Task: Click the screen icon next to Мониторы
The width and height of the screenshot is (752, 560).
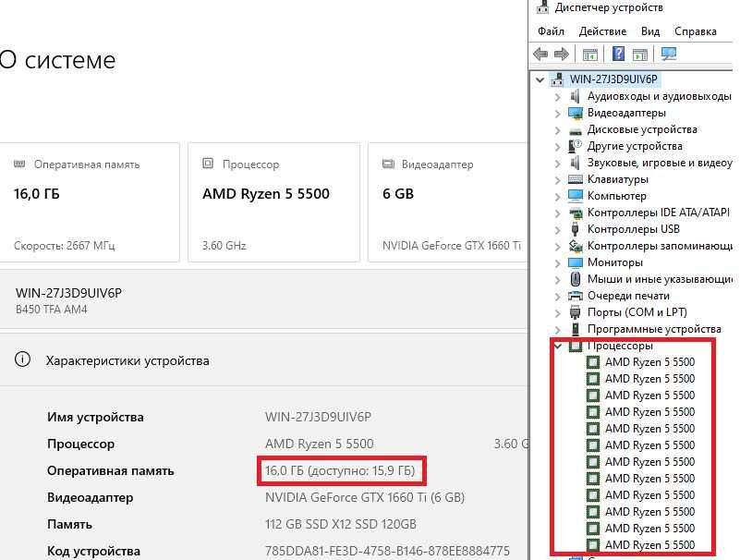Action: pos(575,262)
